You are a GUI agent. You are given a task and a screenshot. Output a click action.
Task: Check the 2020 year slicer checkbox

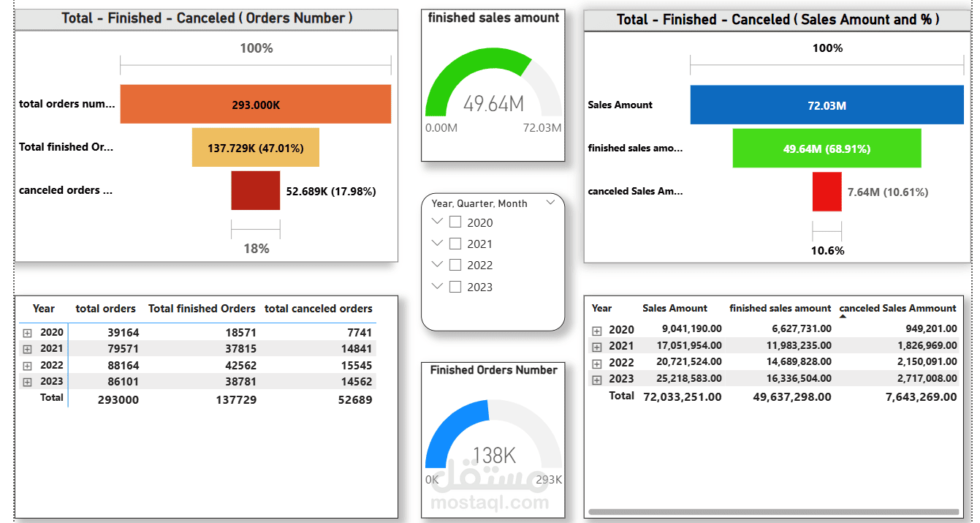pyautogui.click(x=455, y=222)
